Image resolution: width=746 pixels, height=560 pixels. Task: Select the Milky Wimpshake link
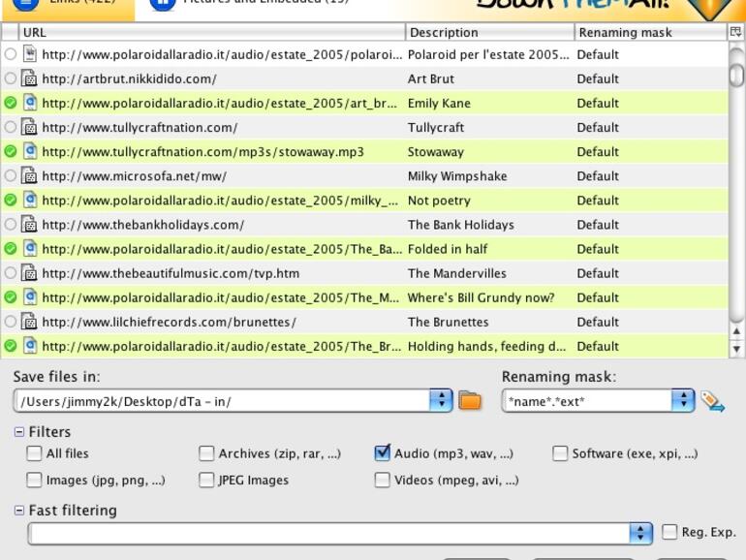11,175
